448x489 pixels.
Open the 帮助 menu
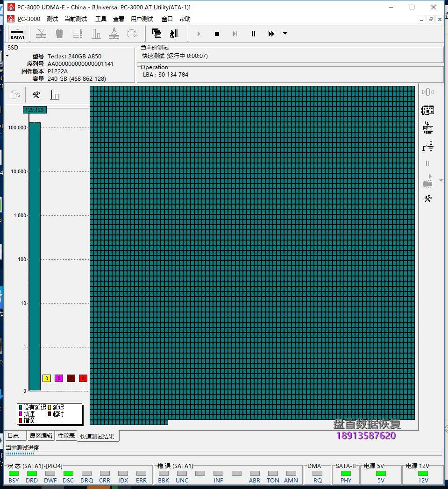(185, 19)
